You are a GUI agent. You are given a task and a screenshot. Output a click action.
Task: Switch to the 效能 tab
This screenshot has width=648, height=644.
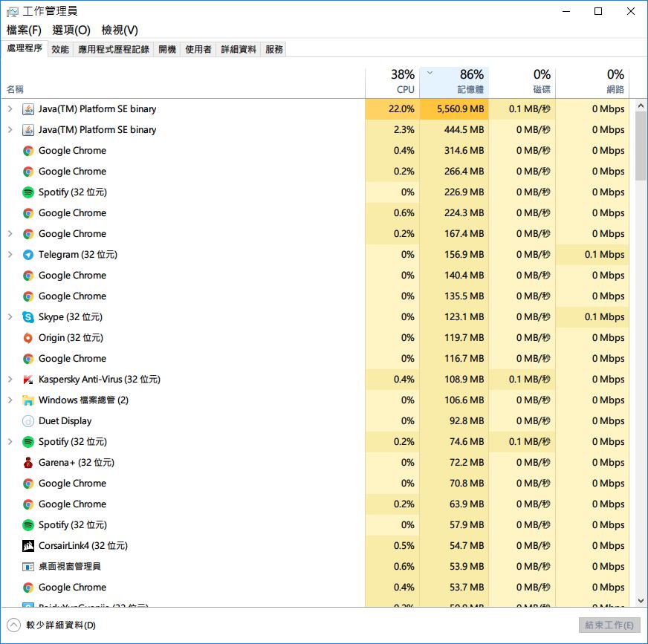pyautogui.click(x=60, y=50)
